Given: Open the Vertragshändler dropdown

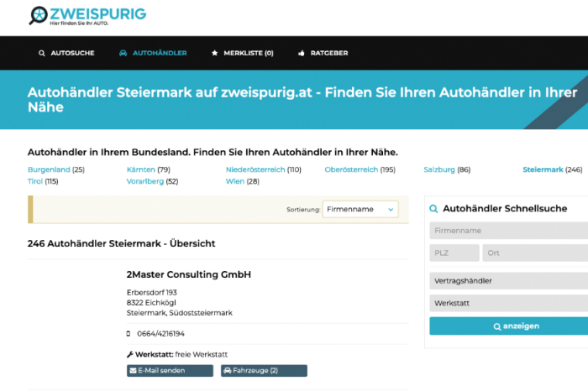Looking at the screenshot, I should pyautogui.click(x=508, y=281).
